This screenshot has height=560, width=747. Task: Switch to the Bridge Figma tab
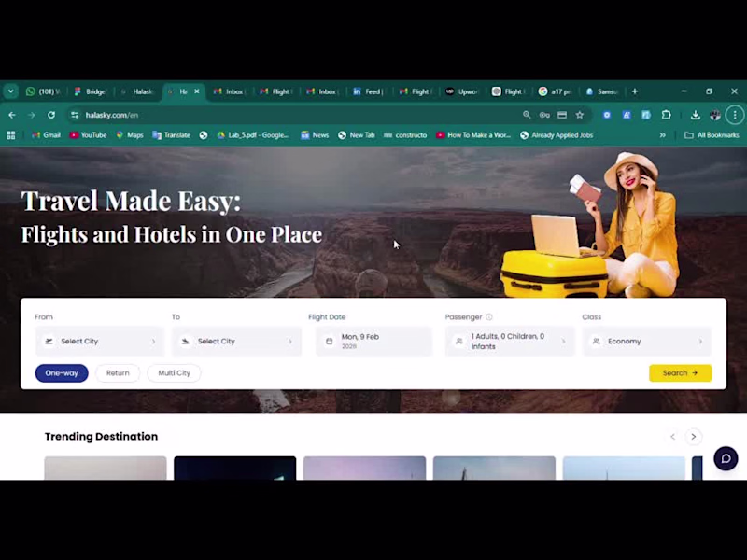pyautogui.click(x=91, y=91)
